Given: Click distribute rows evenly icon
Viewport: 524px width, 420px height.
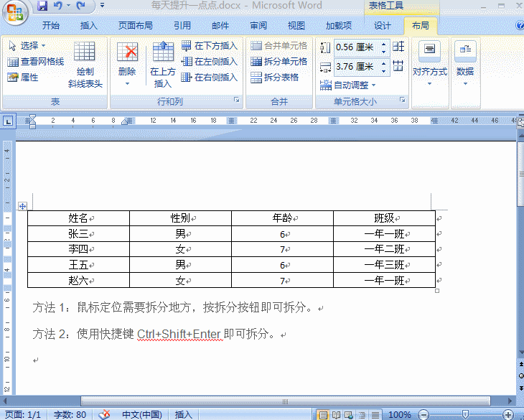Looking at the screenshot, I should tap(398, 47).
